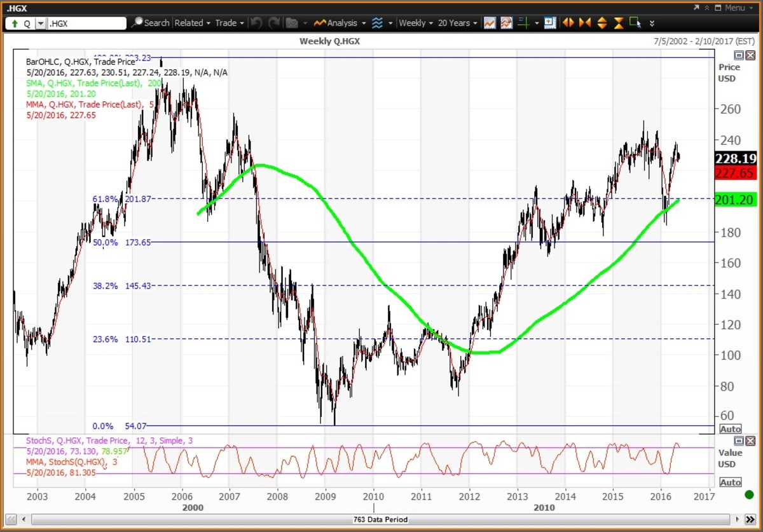Expand the quote type Q dropdown arrow
The width and height of the screenshot is (763, 532).
(x=41, y=24)
